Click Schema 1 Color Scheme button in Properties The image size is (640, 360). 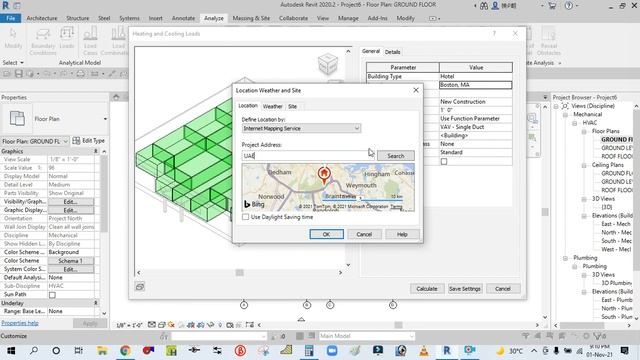(71, 261)
